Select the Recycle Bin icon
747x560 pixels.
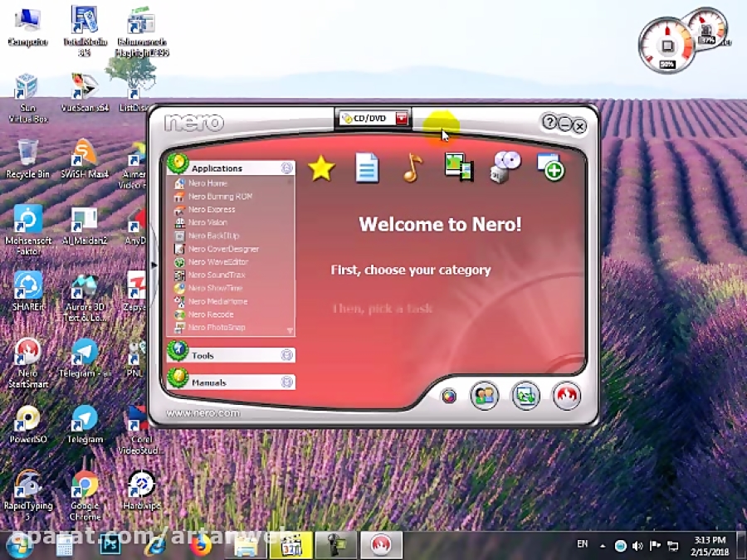click(27, 158)
